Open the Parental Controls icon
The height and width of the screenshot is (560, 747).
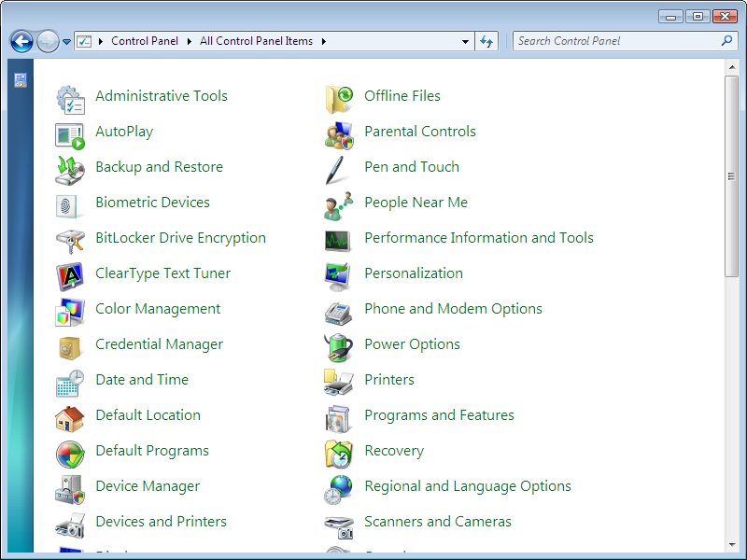pyautogui.click(x=339, y=135)
